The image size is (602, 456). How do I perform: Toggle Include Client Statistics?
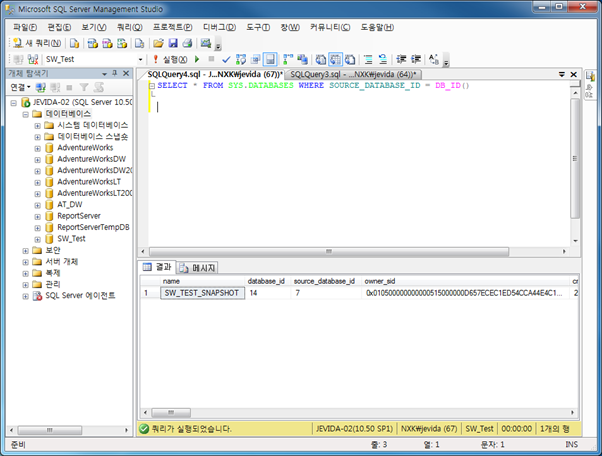(x=303, y=59)
